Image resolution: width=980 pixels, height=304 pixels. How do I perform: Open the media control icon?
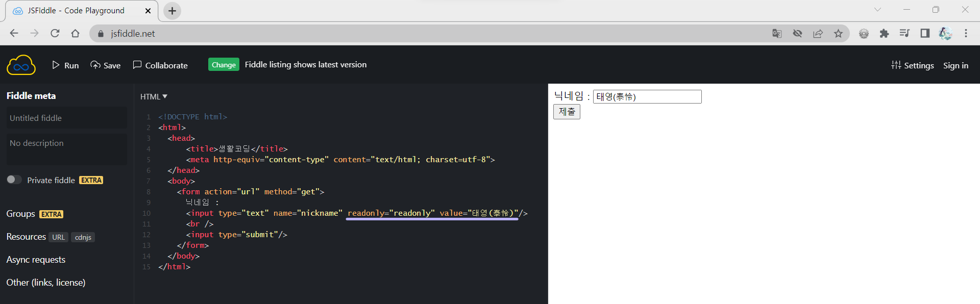(x=904, y=33)
